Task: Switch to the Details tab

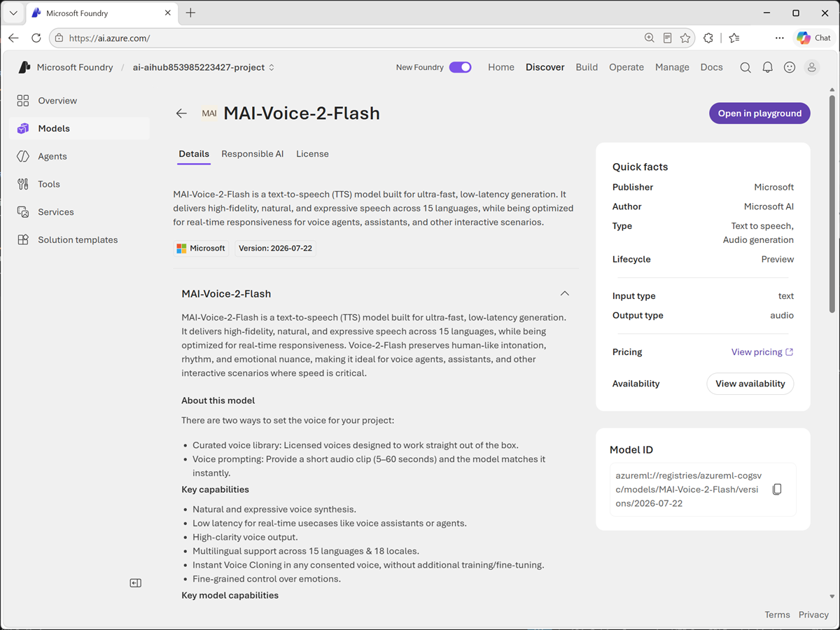Action: point(194,154)
